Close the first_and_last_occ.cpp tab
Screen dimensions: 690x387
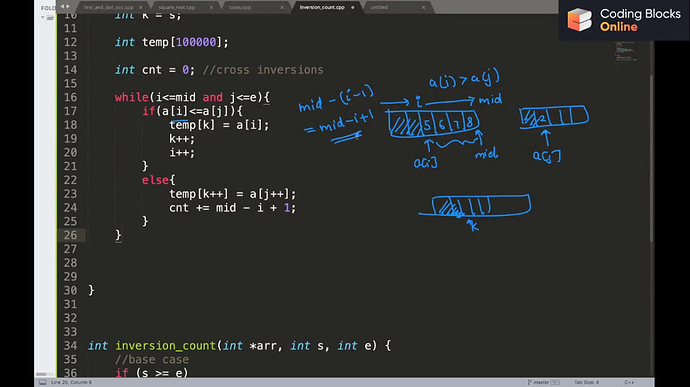pos(141,7)
